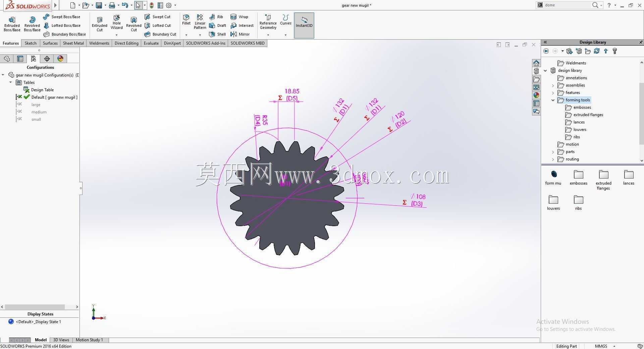
Task: Click the Lofted Cut tool
Action: [x=158, y=26]
